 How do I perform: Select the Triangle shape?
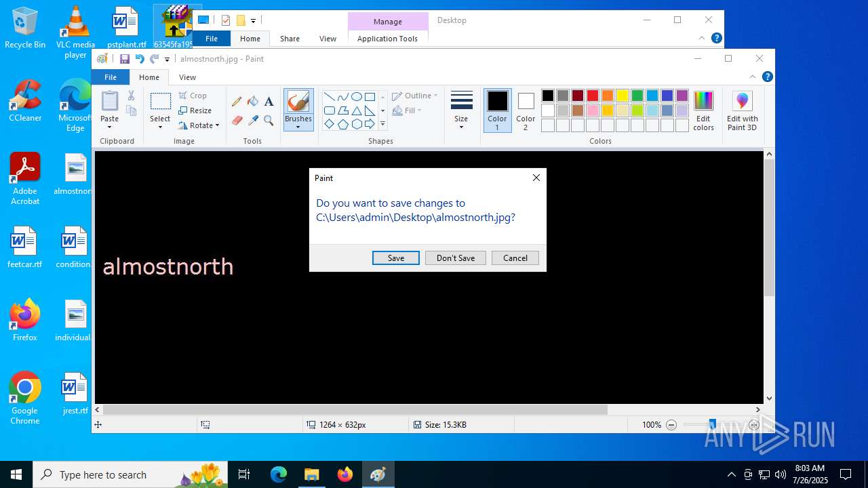(x=356, y=110)
